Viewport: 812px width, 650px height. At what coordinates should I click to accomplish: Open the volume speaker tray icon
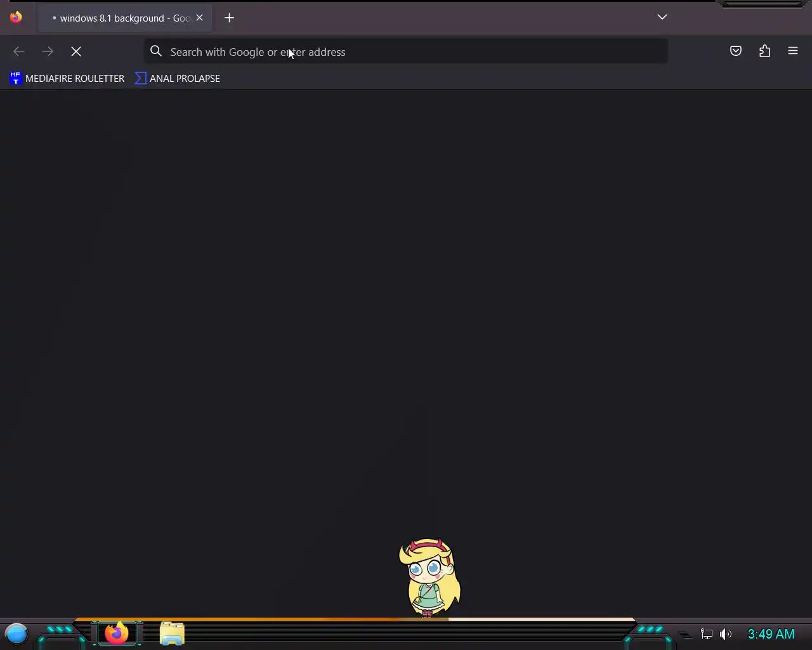click(726, 634)
